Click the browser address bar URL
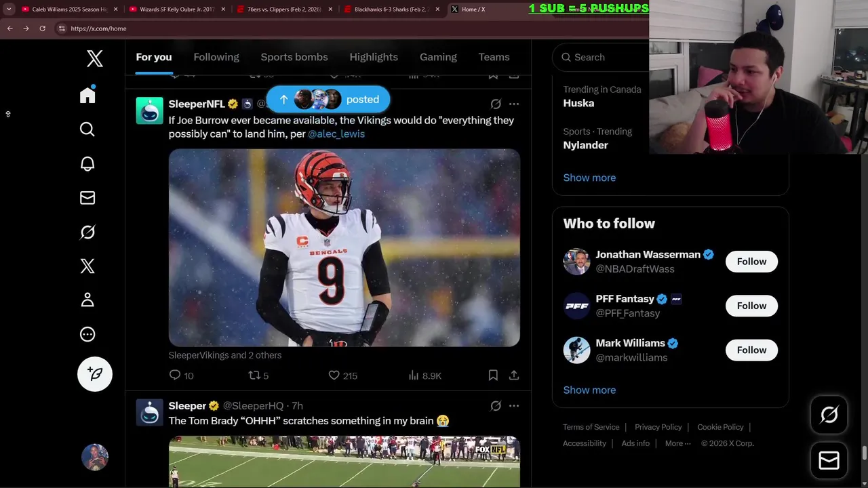 click(x=98, y=28)
